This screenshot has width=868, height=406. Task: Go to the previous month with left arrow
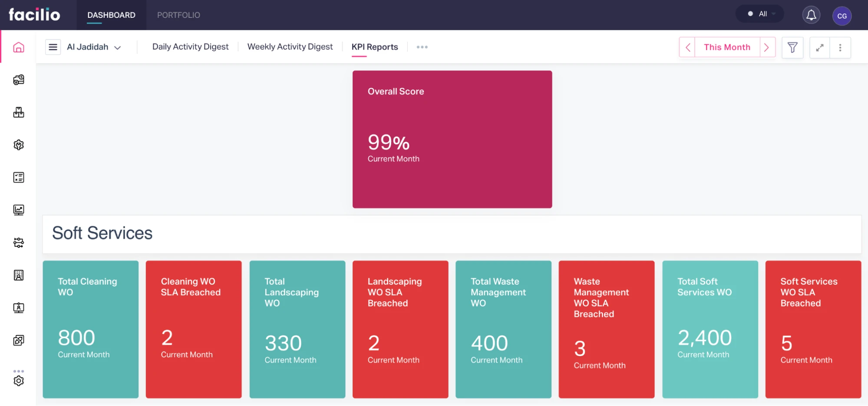click(x=687, y=47)
